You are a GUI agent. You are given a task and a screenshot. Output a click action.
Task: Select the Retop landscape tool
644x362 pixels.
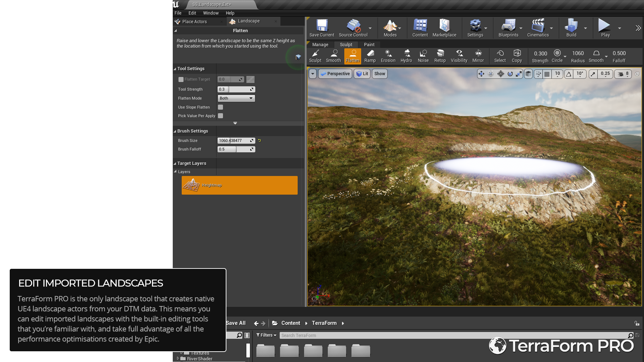tap(440, 56)
